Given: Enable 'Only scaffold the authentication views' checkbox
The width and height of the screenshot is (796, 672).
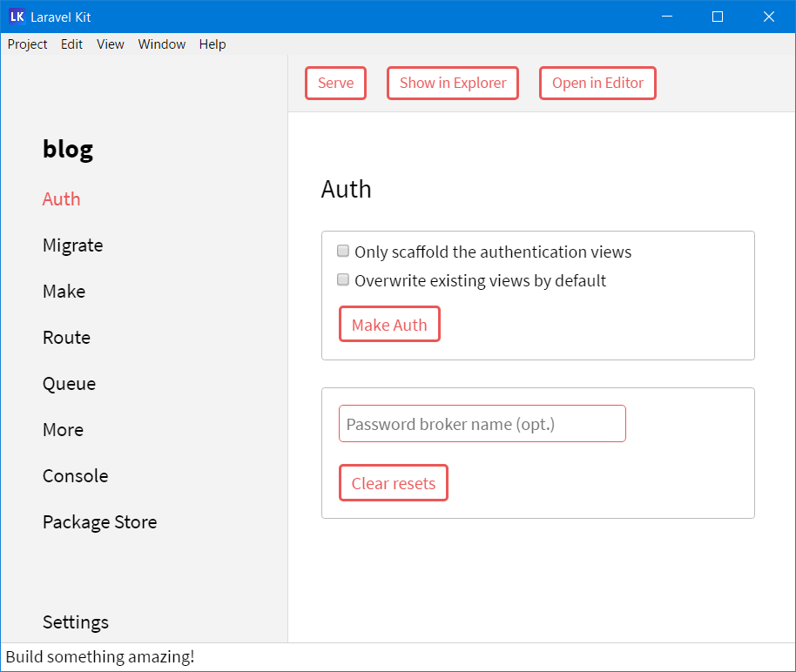Looking at the screenshot, I should tap(343, 252).
